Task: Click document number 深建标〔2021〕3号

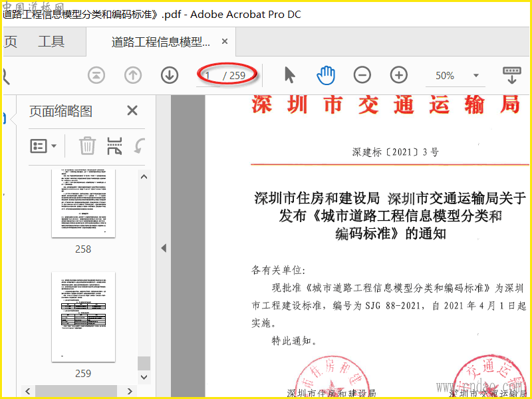Action: tap(395, 152)
